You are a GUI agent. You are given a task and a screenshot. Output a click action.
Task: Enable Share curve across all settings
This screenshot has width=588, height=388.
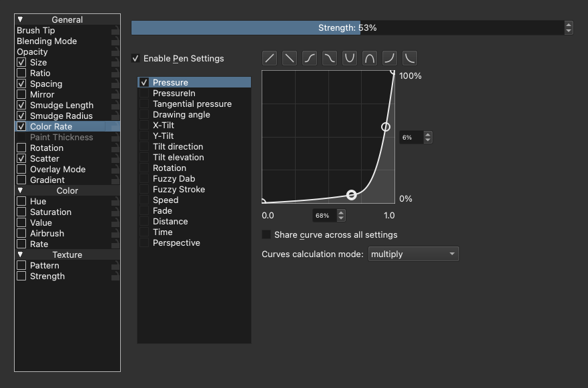coord(266,235)
